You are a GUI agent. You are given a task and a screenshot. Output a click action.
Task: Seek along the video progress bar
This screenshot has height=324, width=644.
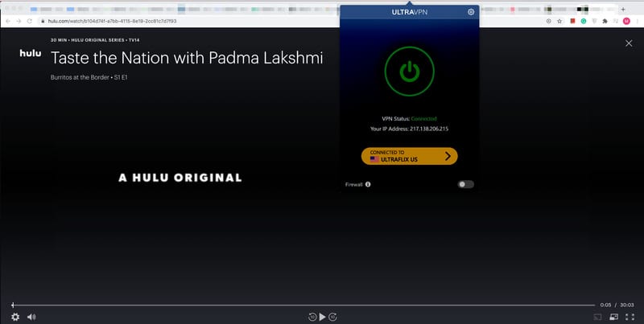[x=303, y=306]
